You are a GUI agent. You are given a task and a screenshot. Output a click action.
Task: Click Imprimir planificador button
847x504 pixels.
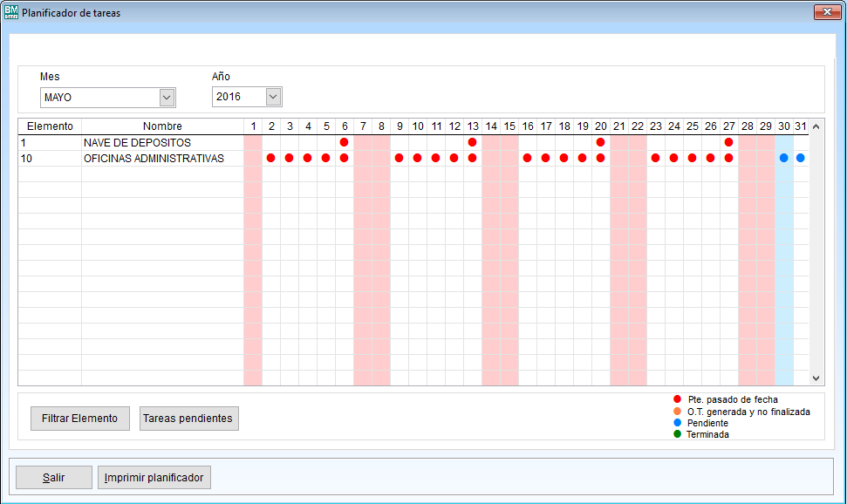click(x=154, y=478)
